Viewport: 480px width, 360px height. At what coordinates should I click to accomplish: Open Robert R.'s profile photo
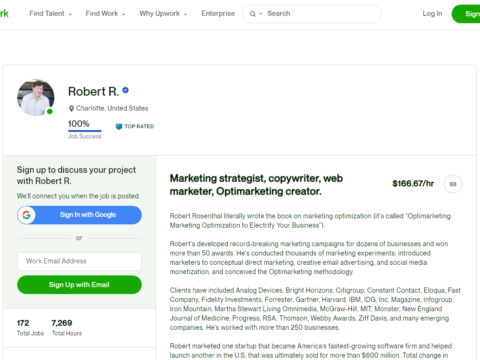click(36, 97)
